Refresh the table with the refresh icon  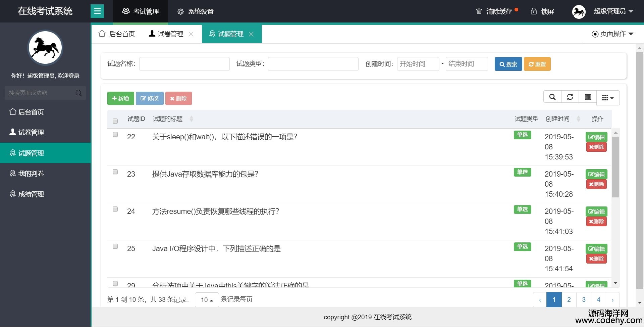pos(570,97)
